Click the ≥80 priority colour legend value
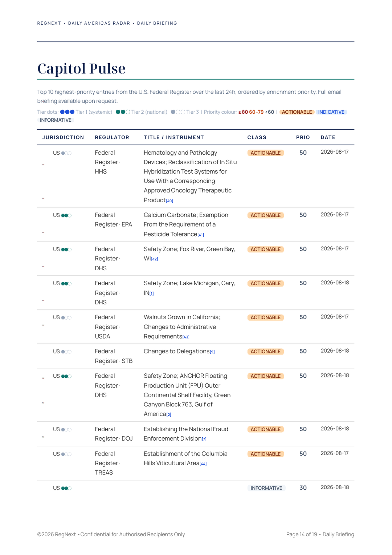The height and width of the screenshot is (555, 392). click(243, 112)
